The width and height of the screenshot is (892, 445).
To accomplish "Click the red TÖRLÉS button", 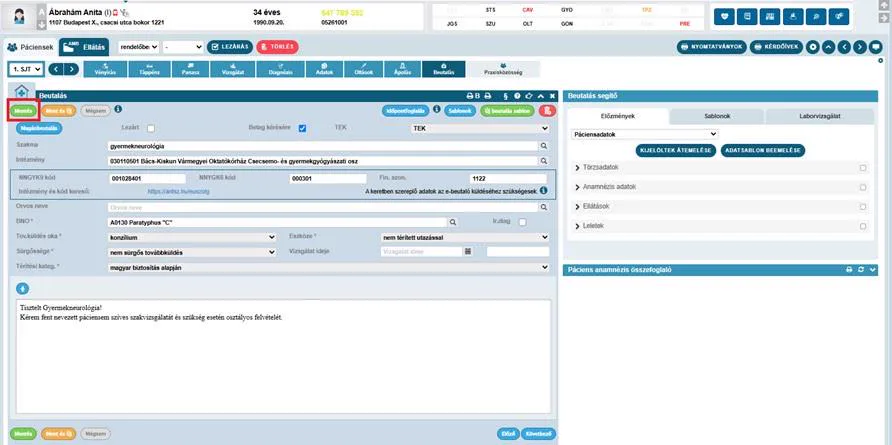I will pos(277,47).
